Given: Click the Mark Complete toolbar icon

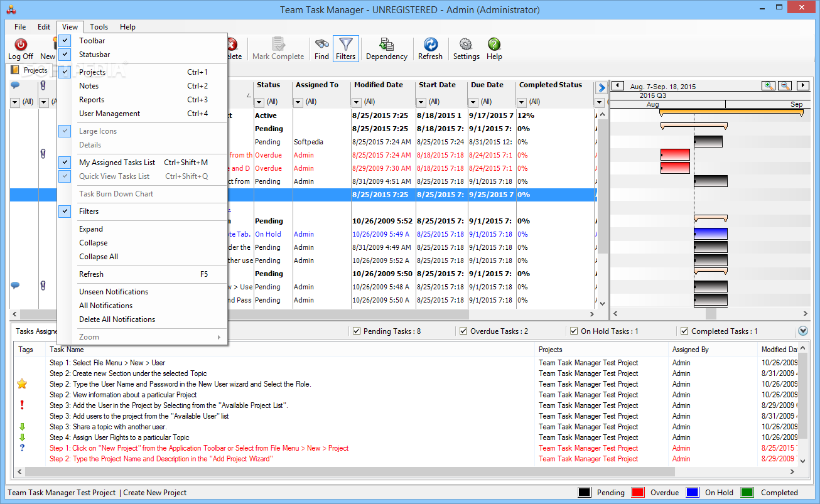Looking at the screenshot, I should 278,44.
